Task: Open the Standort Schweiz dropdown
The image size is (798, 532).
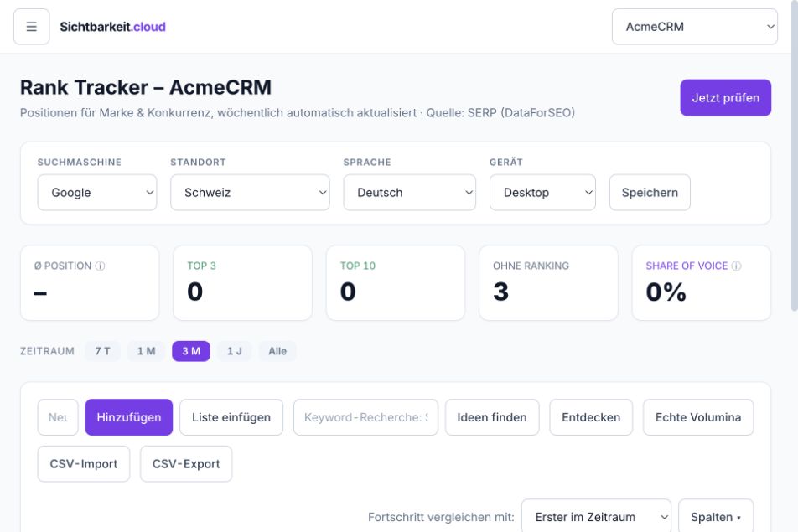Action: pos(250,192)
